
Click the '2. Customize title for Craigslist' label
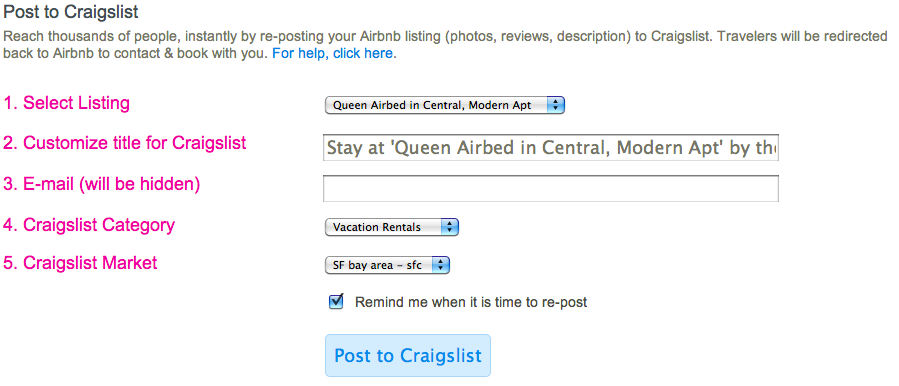124,143
